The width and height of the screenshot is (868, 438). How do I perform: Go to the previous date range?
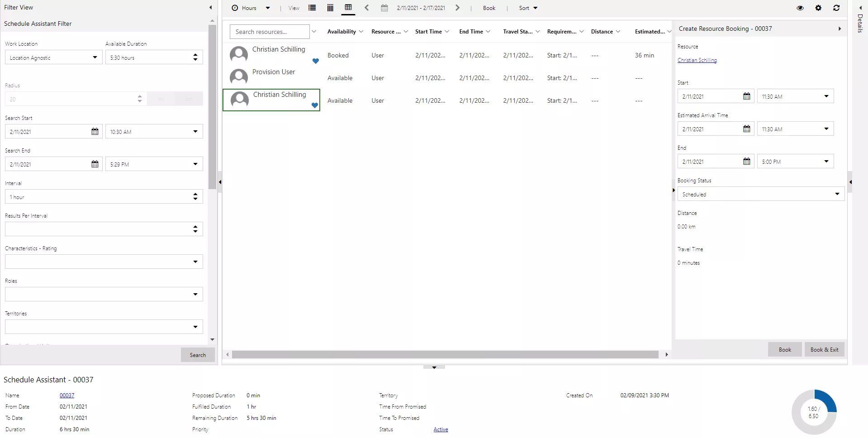pos(367,8)
